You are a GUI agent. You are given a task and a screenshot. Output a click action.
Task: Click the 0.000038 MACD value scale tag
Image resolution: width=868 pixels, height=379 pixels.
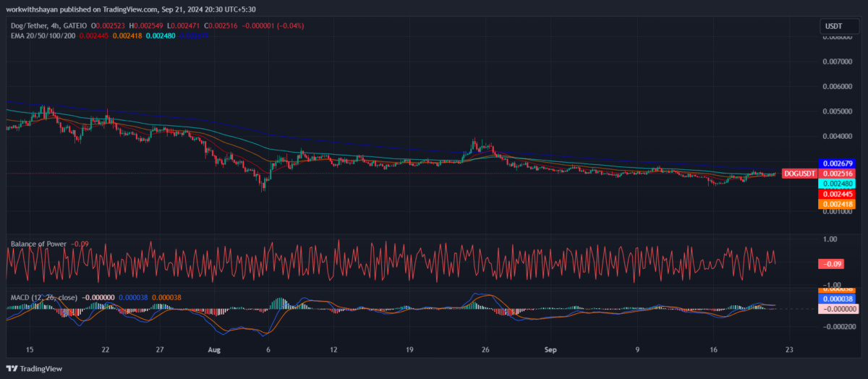(836, 298)
